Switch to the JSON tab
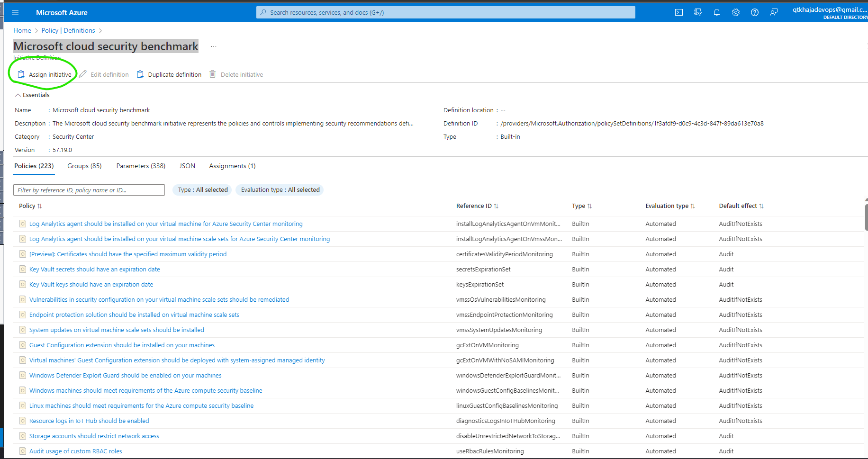868x459 pixels. [187, 166]
